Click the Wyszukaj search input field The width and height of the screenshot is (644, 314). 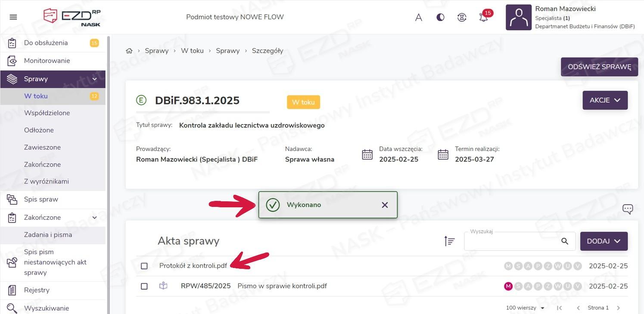click(x=513, y=242)
